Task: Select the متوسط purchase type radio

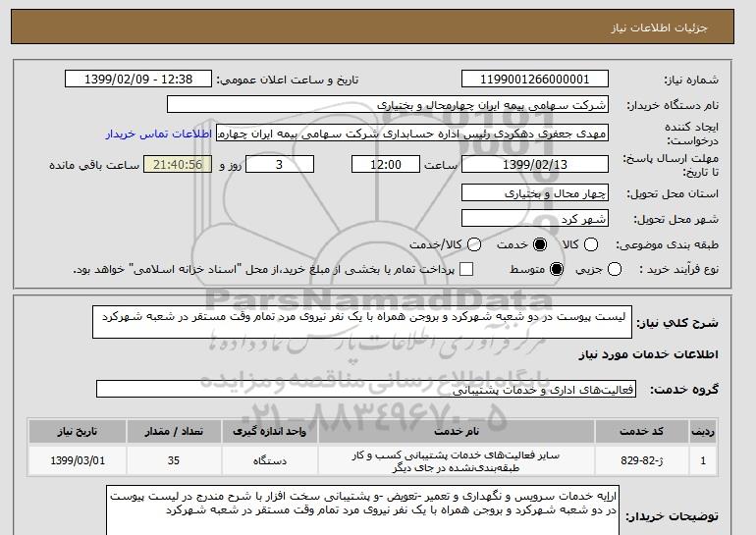Action: (557, 269)
